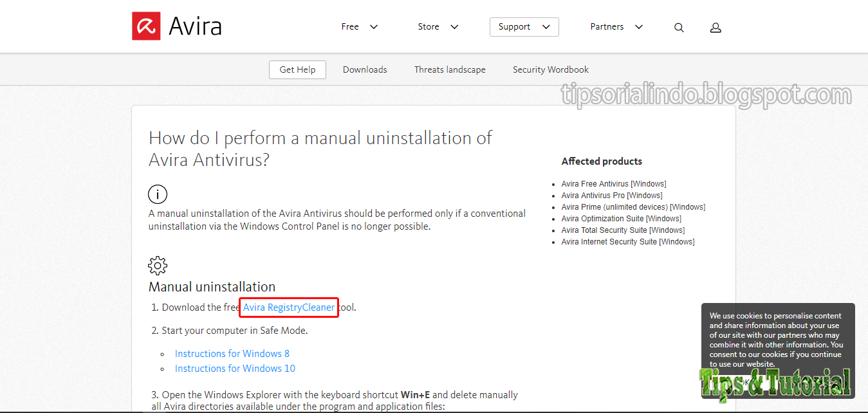Image resolution: width=868 pixels, height=413 pixels.
Task: Select Avira Antivirus Pro [Windows] item
Action: coord(612,196)
